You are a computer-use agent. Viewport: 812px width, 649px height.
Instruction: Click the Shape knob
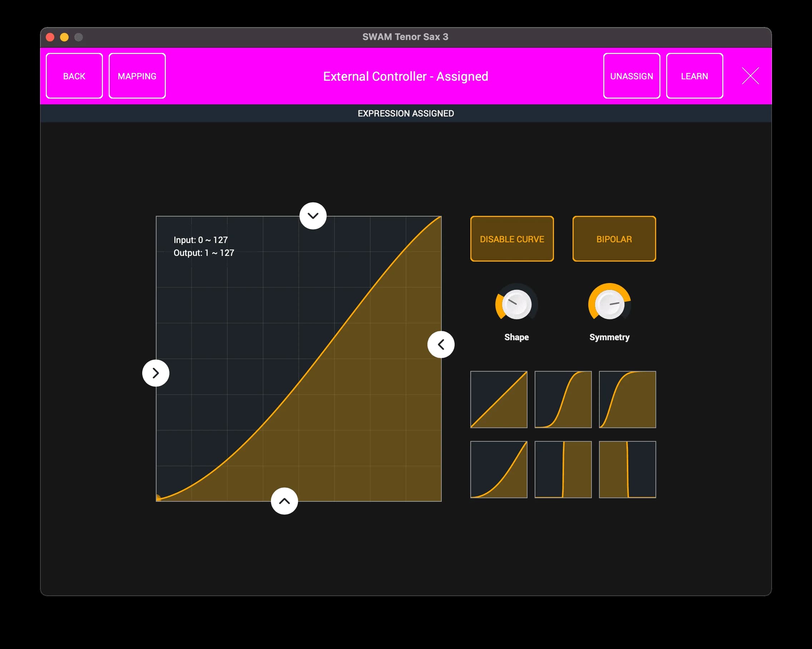click(516, 304)
